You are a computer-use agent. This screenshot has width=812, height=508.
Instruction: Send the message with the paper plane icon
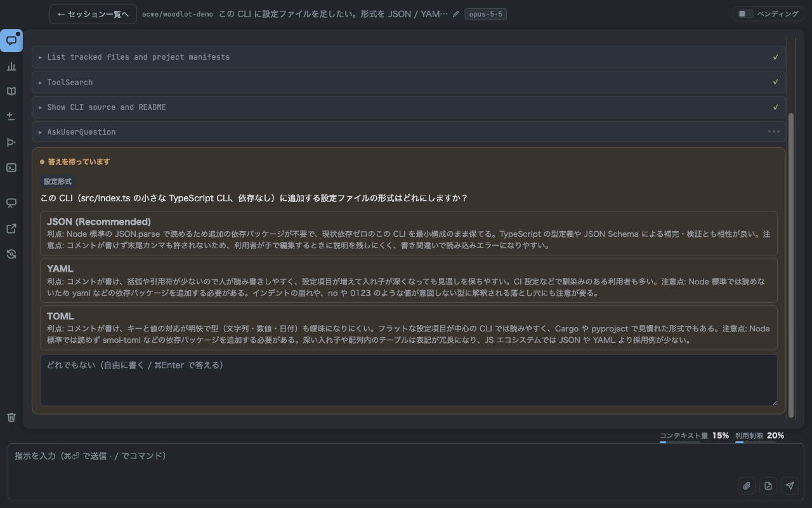(790, 486)
